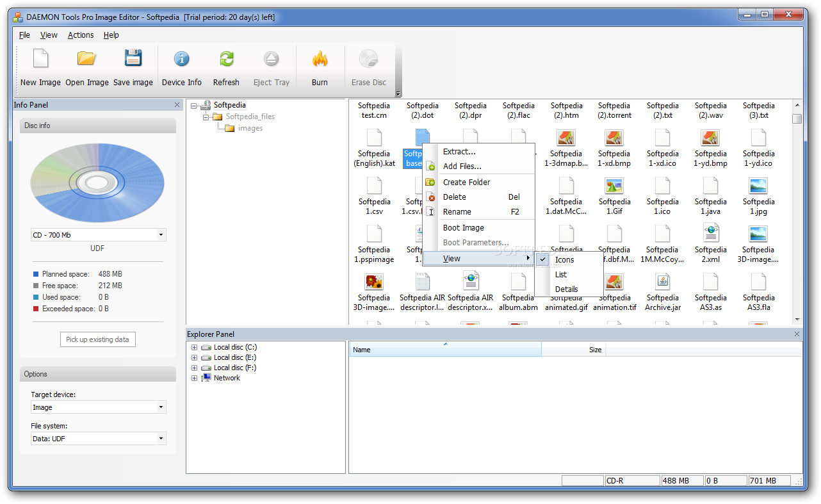Select the Softpedia 1-xd.bmp file icon
This screenshot has width=821, height=504.
[614, 138]
